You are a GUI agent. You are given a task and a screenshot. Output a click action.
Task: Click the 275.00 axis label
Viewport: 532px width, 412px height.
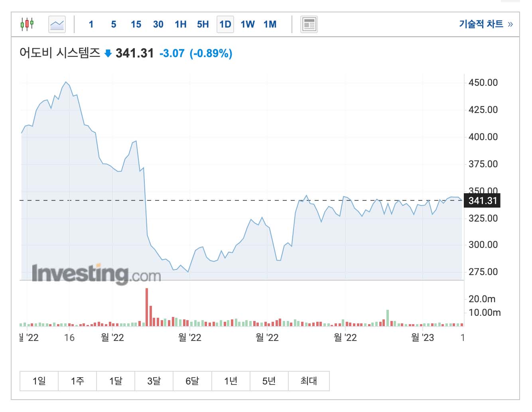(483, 272)
